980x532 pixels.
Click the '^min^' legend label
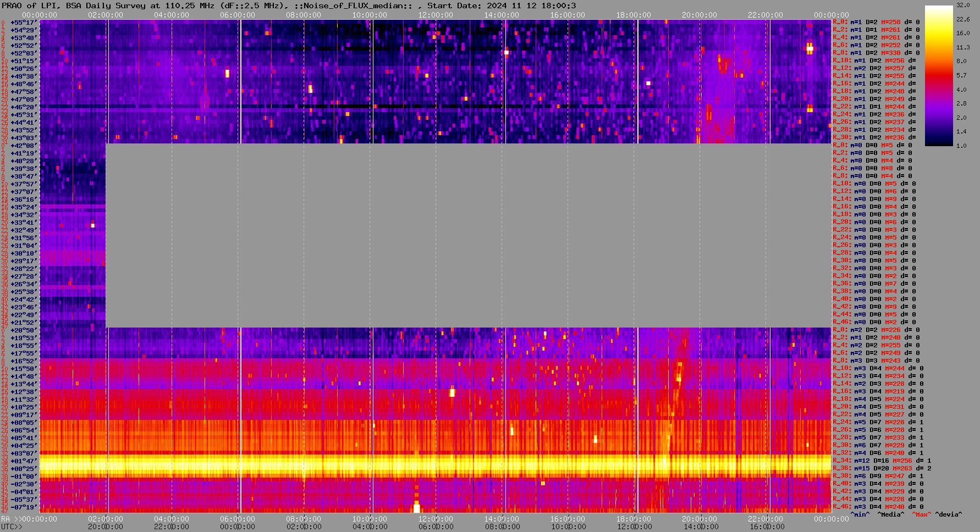[x=860, y=514]
